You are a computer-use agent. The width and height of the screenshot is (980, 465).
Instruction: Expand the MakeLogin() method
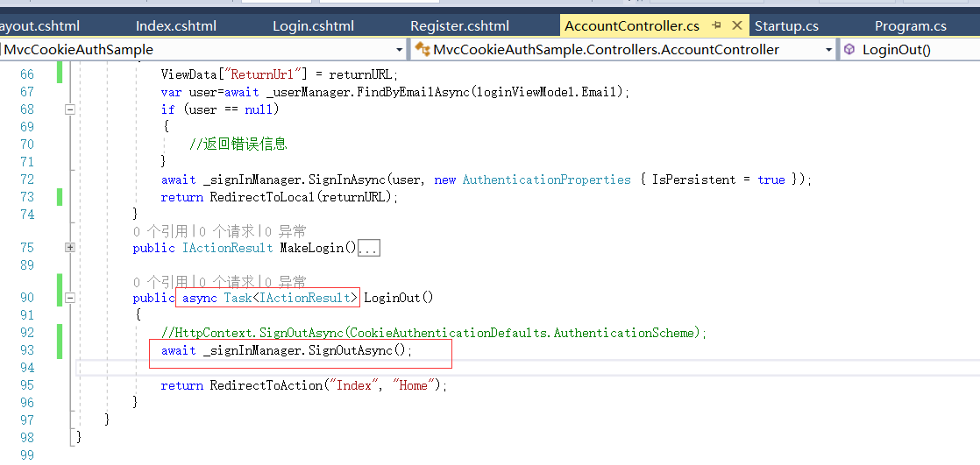point(70,248)
